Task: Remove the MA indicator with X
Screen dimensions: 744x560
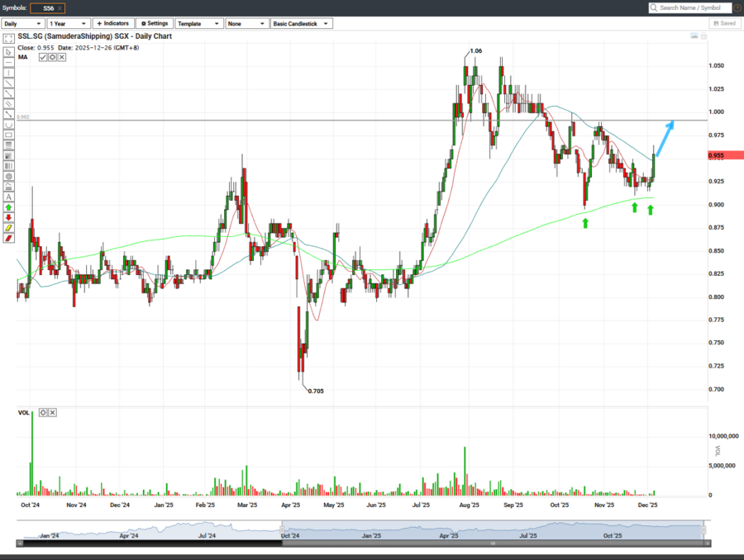Action: [x=62, y=58]
